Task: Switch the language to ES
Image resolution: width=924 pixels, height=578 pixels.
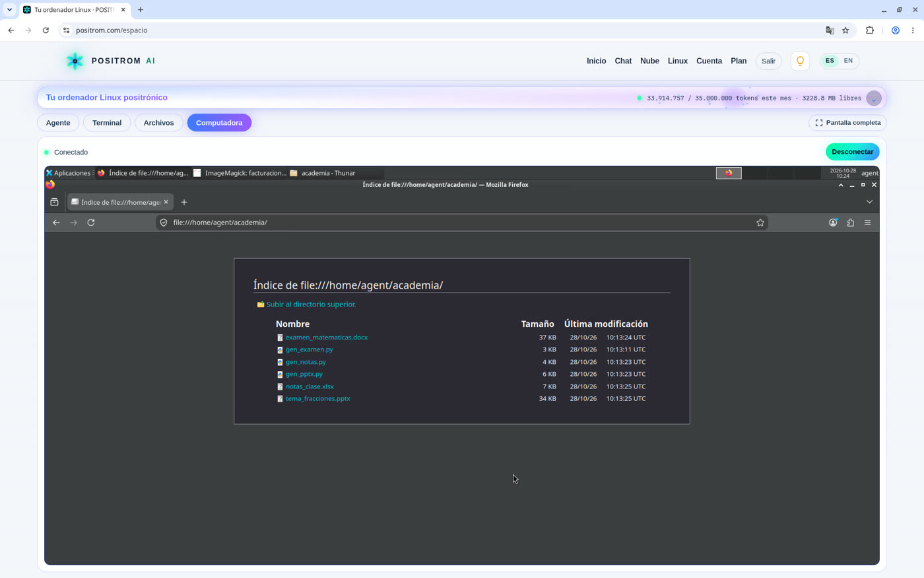Action: click(x=830, y=61)
